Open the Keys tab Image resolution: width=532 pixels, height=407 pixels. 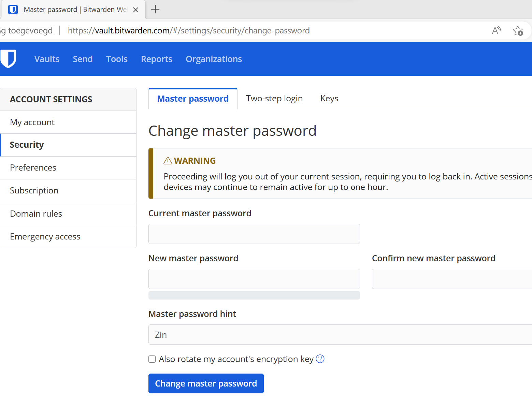click(x=329, y=99)
